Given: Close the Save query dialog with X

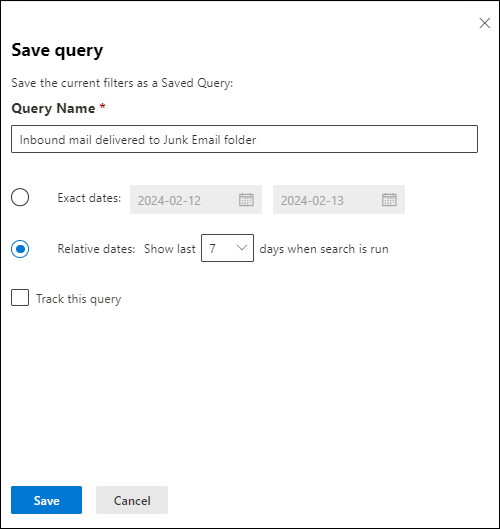Looking at the screenshot, I should coord(484,23).
